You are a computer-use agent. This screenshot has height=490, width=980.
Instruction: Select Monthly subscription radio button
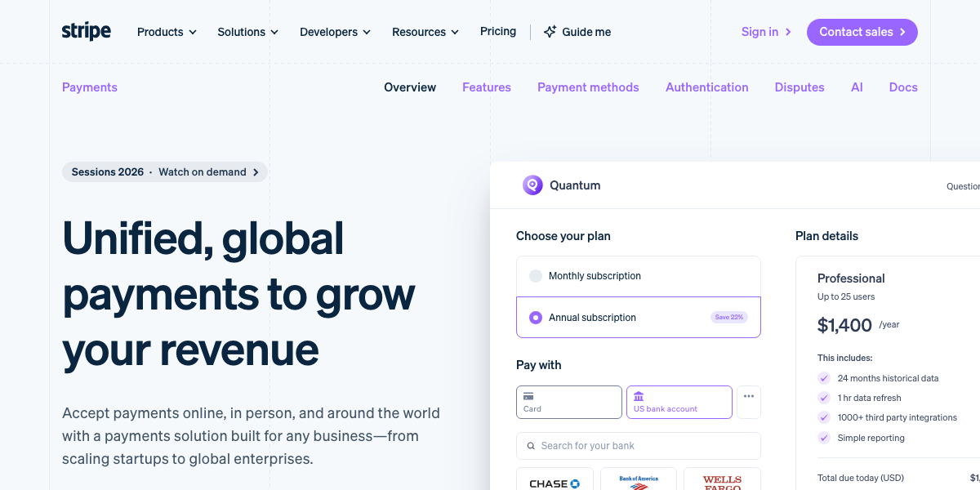536,276
